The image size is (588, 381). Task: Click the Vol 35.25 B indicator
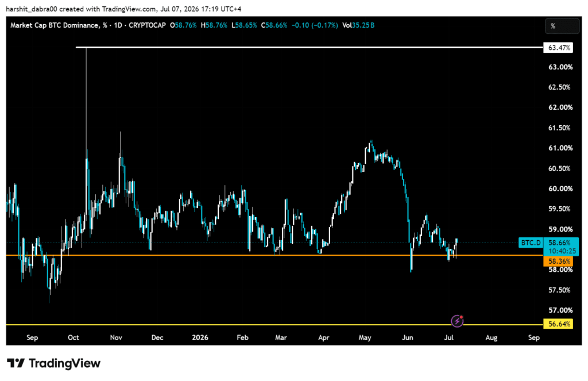(x=358, y=25)
